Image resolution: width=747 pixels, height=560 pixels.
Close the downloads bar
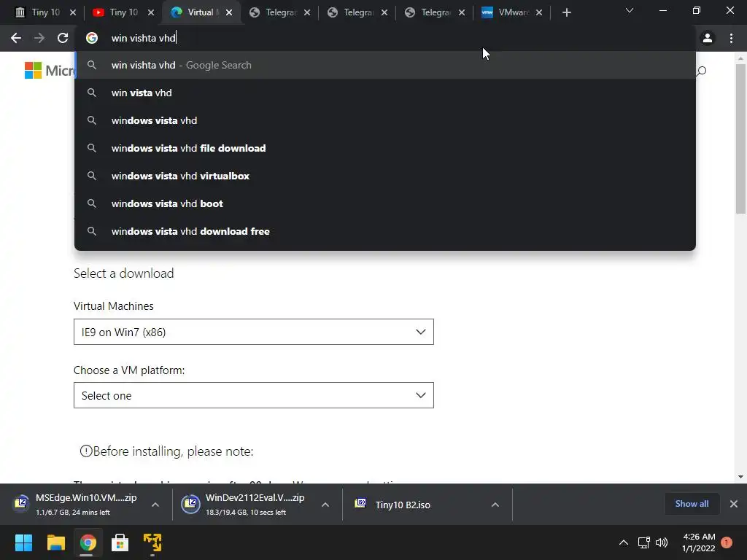point(734,504)
